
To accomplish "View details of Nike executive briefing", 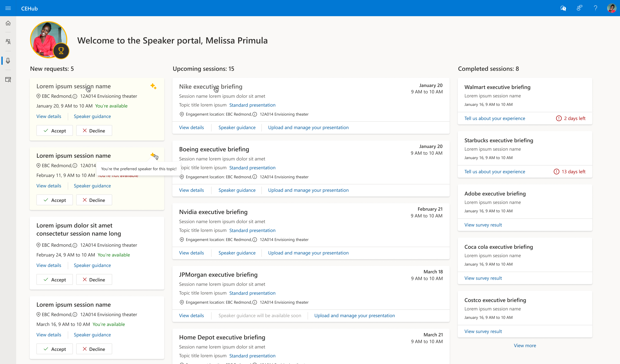I will [191, 127].
